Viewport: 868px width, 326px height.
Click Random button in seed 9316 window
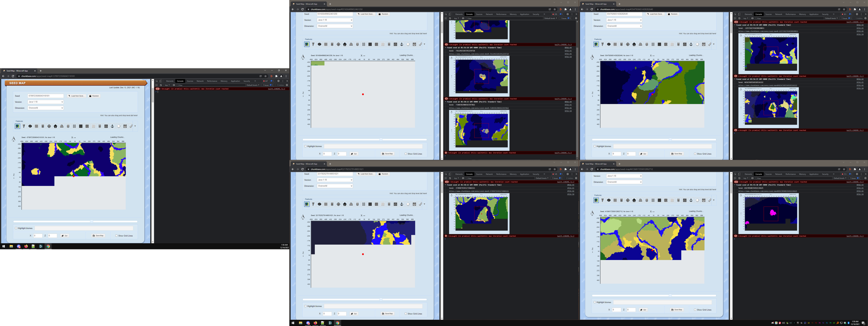point(383,14)
